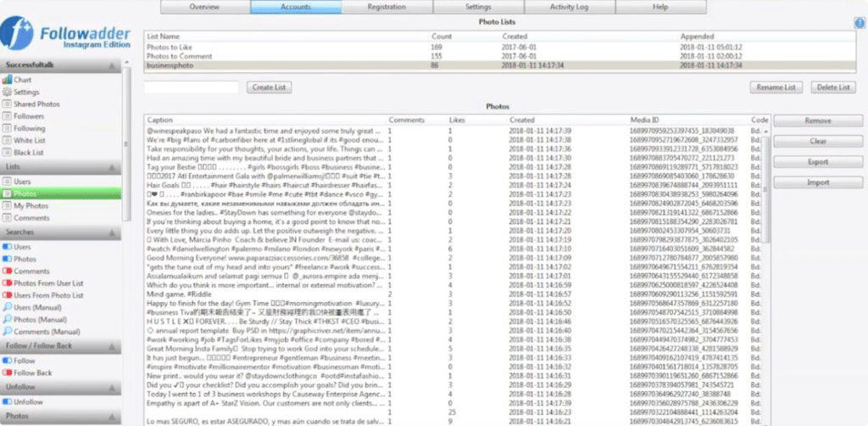Image resolution: width=868 pixels, height=426 pixels.
Task: Click the Export button
Action: tap(818, 162)
